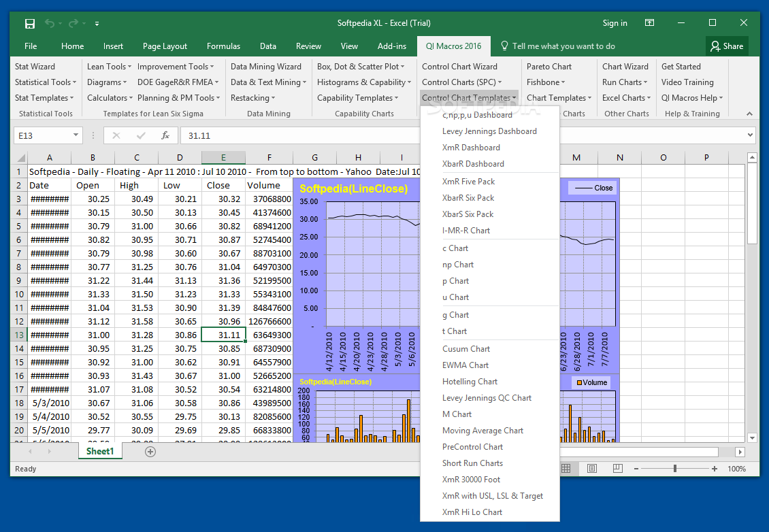
Task: Click the Tell me lightbulb search box
Action: pyautogui.click(x=557, y=46)
